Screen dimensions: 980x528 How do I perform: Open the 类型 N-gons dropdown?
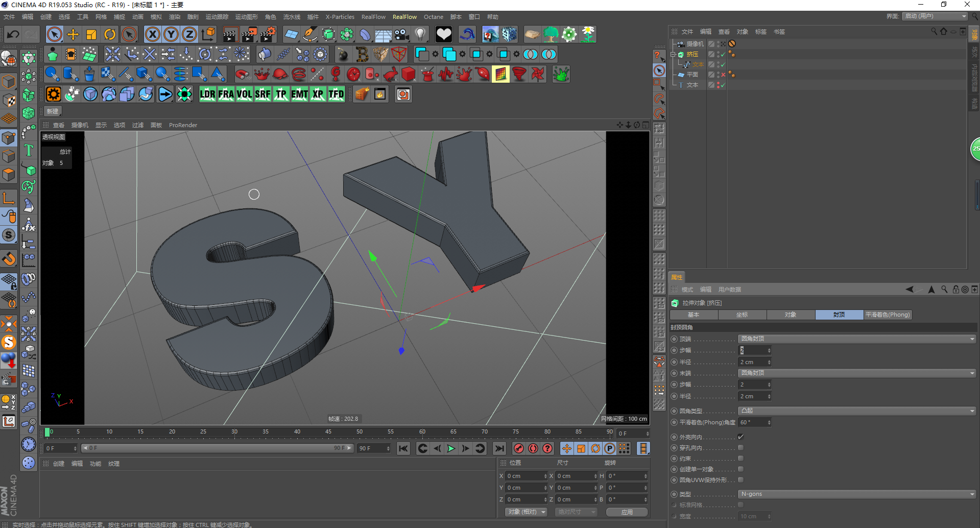(x=857, y=494)
